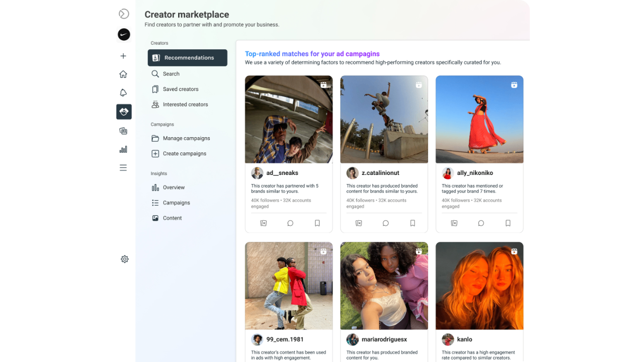Message ally_nikoniko using the chat bubble icon
Image resolution: width=644 pixels, height=362 pixels.
[481, 223]
